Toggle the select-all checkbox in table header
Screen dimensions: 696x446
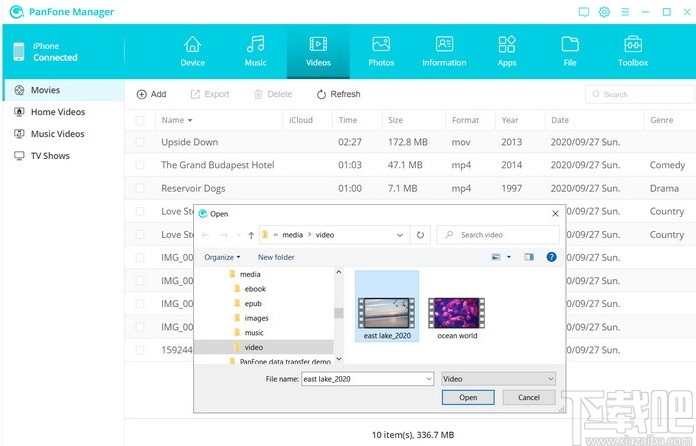coord(140,120)
